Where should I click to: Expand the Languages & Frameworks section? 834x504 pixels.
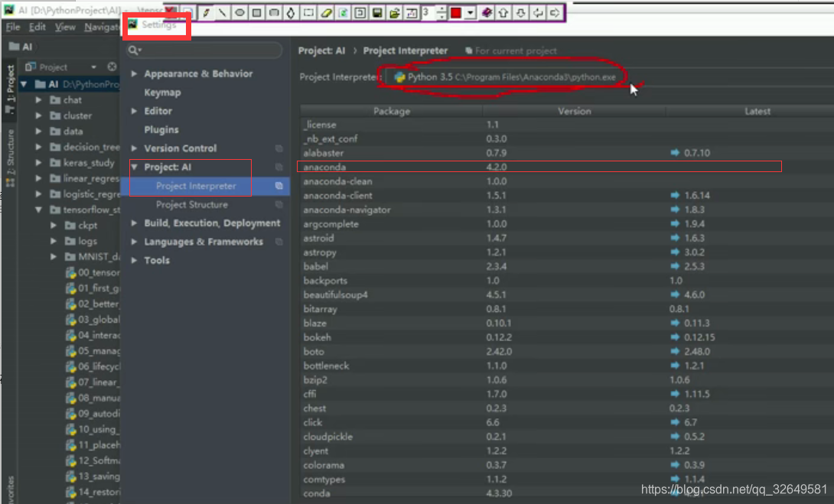(134, 242)
